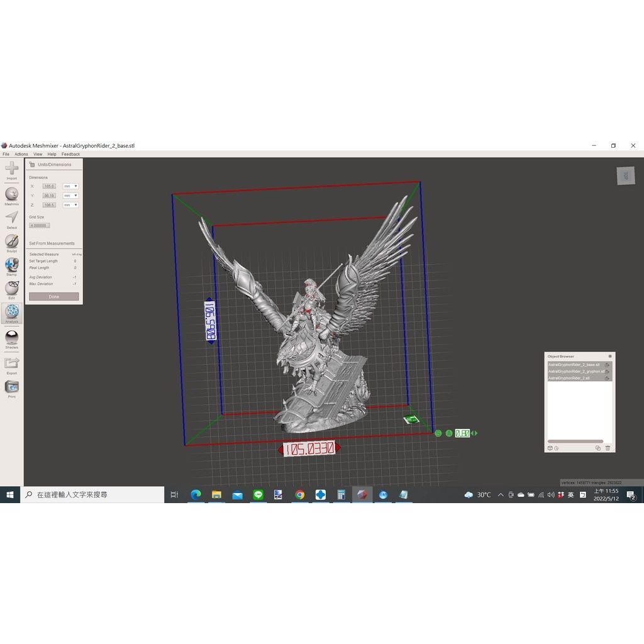Click the Grid Size input field
Viewport: 644px width, 644px height.
(39, 225)
